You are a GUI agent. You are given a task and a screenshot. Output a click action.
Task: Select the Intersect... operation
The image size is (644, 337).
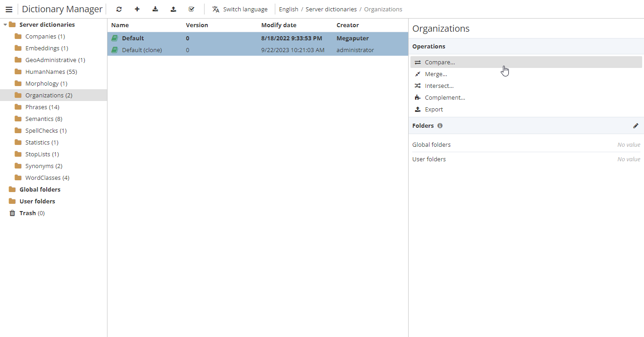tap(439, 86)
